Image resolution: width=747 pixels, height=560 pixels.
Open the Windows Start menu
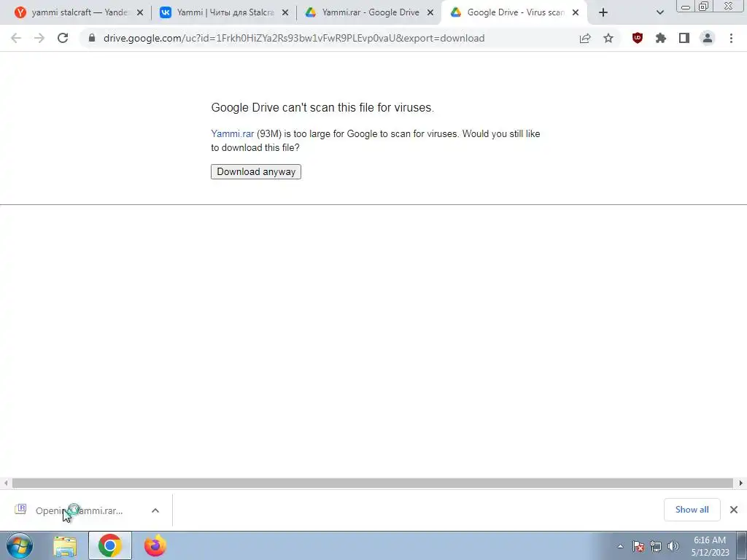20,545
